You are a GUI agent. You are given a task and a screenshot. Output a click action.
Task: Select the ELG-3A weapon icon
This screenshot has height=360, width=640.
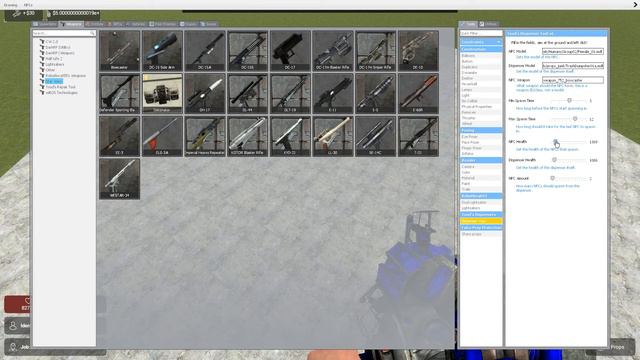click(x=162, y=136)
